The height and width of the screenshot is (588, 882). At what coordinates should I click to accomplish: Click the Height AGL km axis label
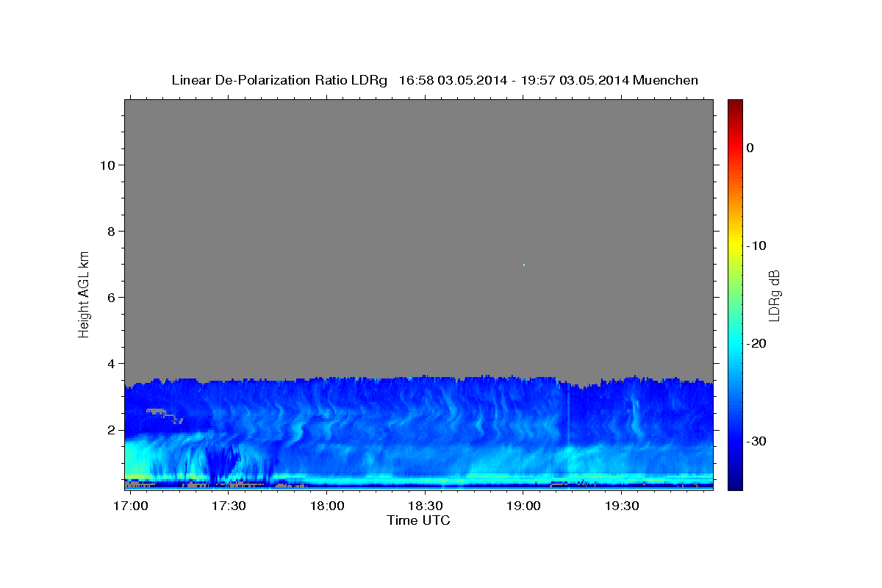[85, 293]
